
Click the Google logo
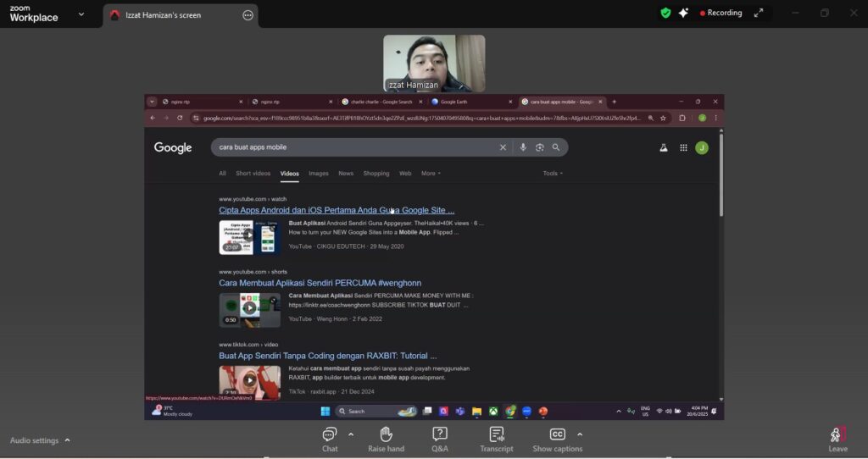pos(173,147)
